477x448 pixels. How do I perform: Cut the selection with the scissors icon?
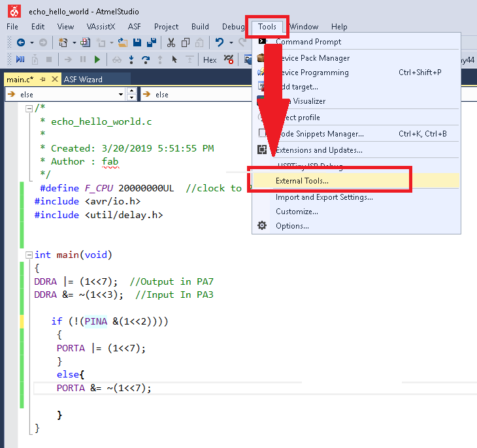(171, 42)
